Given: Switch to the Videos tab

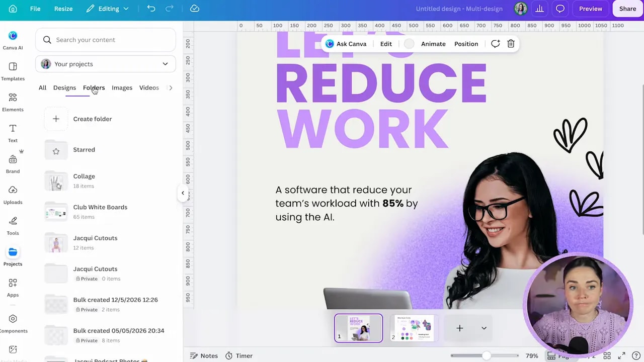Looking at the screenshot, I should (149, 87).
